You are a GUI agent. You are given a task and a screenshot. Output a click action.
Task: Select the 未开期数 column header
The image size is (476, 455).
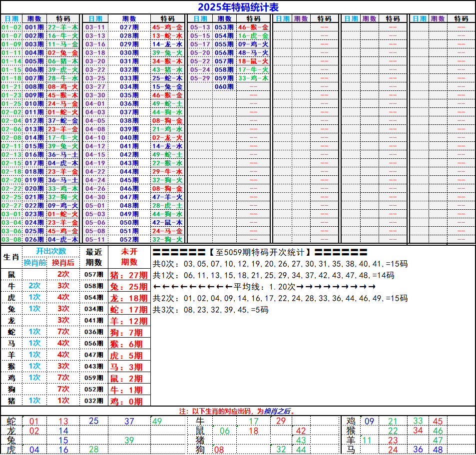click(129, 257)
